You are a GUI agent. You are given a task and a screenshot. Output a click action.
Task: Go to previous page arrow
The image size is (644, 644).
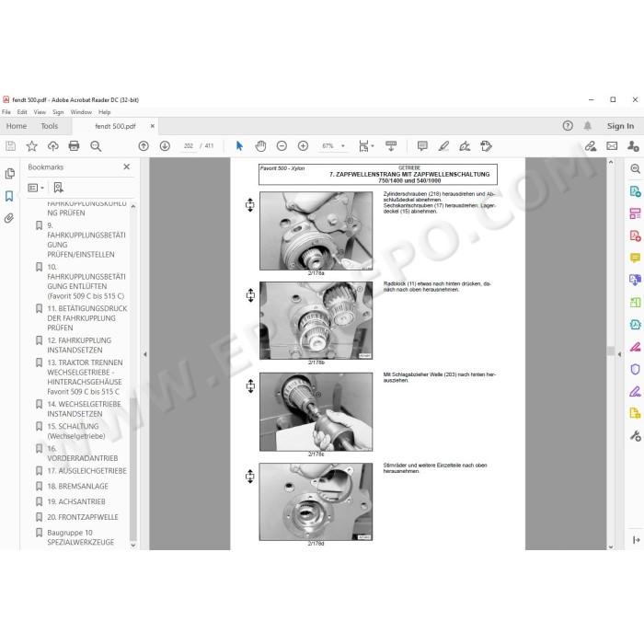point(144,145)
